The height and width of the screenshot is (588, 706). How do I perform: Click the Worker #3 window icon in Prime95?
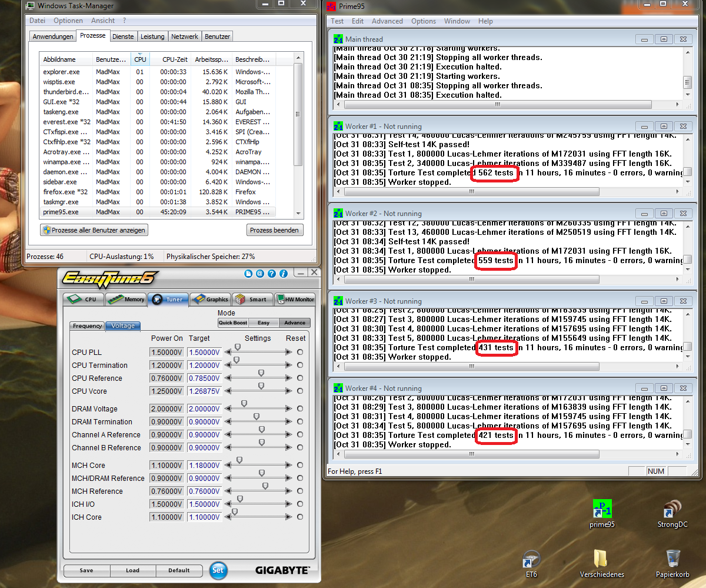(x=338, y=301)
